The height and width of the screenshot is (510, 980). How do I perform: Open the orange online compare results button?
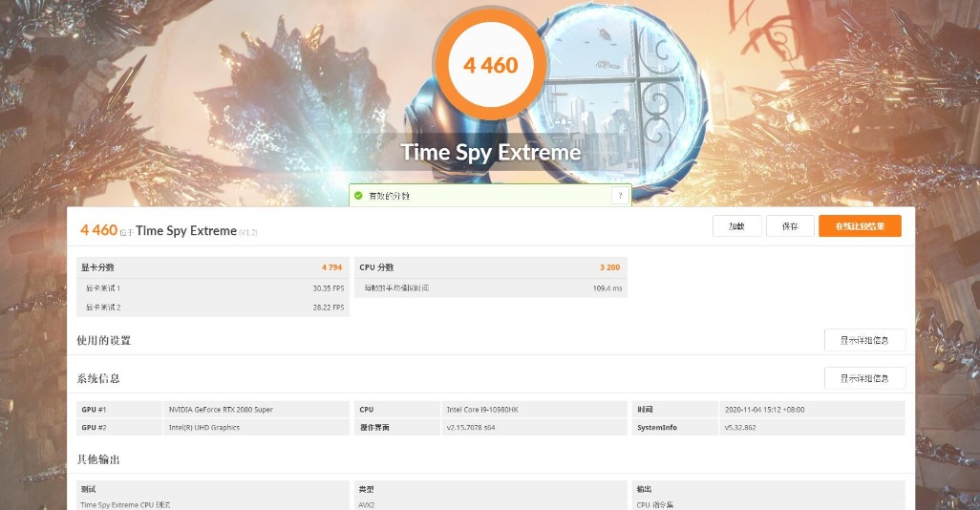[860, 226]
